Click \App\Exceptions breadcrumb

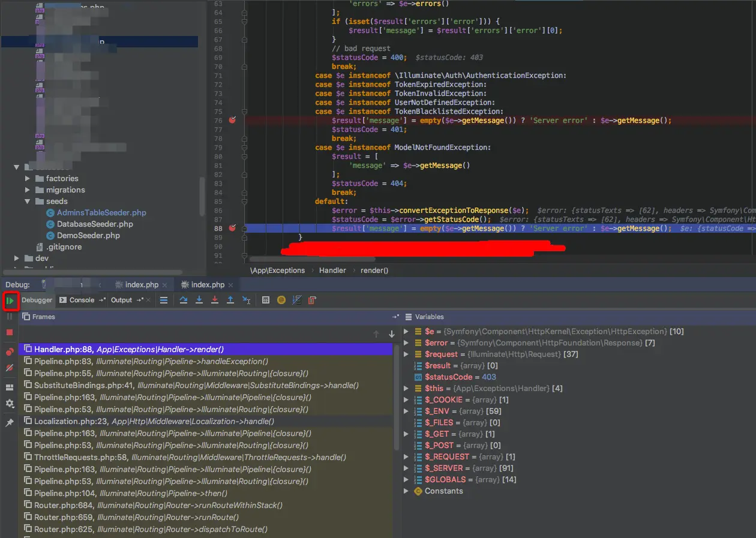[277, 270]
